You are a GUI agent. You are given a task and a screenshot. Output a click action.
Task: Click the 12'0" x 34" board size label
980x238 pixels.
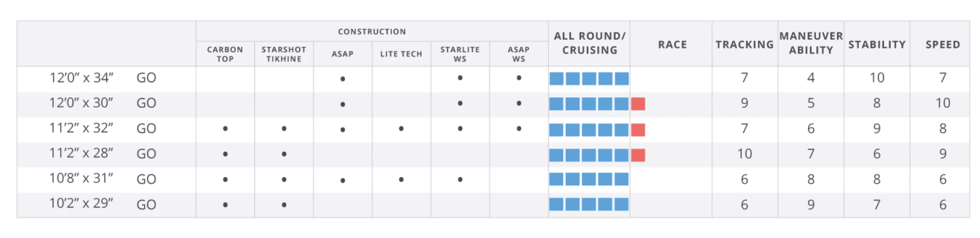(81, 78)
